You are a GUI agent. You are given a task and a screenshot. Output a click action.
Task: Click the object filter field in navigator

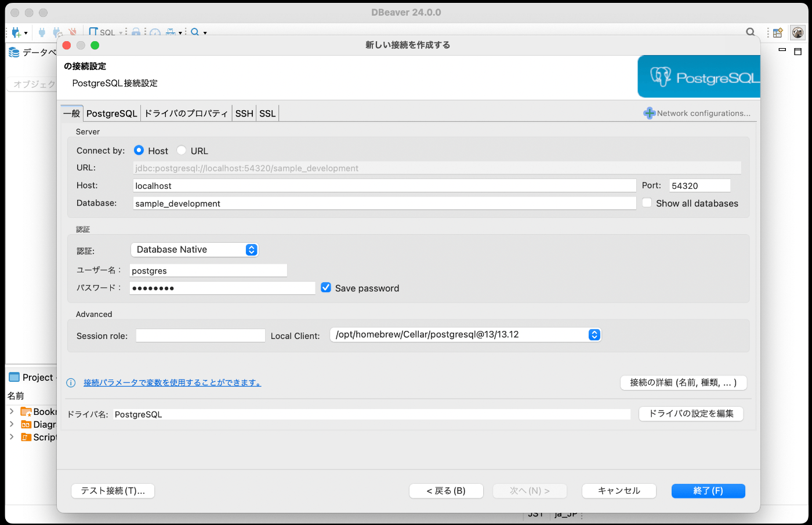(x=32, y=84)
